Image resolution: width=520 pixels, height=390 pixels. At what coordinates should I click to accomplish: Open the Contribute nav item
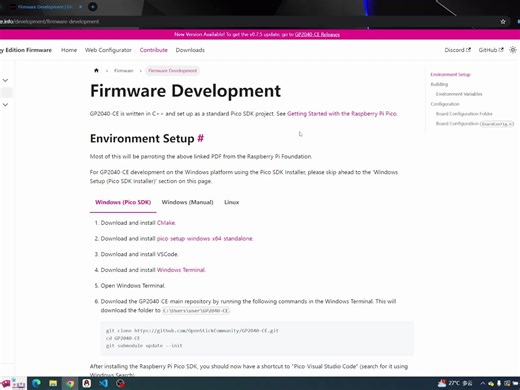(x=154, y=50)
